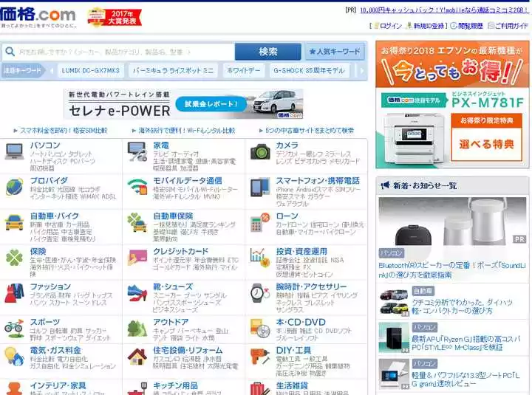Screen dimensions: 532x395
Task: Select the G-SHOCK 35周年モデル keyword
Action: 309,71
